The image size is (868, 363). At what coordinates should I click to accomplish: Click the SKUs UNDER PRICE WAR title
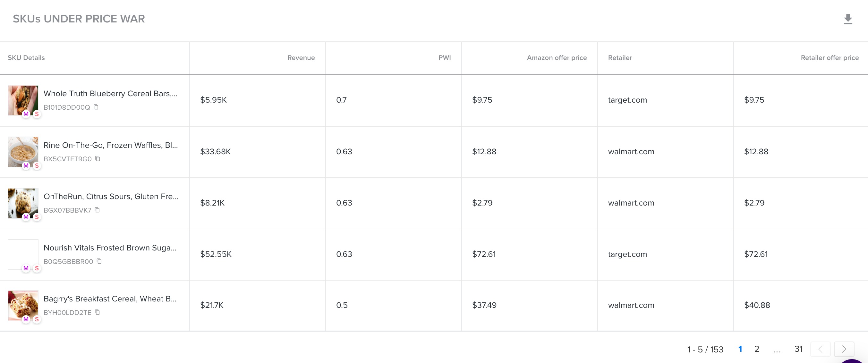point(79,19)
